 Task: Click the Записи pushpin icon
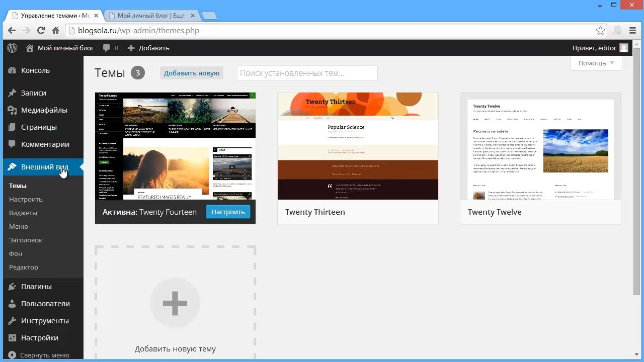point(12,93)
